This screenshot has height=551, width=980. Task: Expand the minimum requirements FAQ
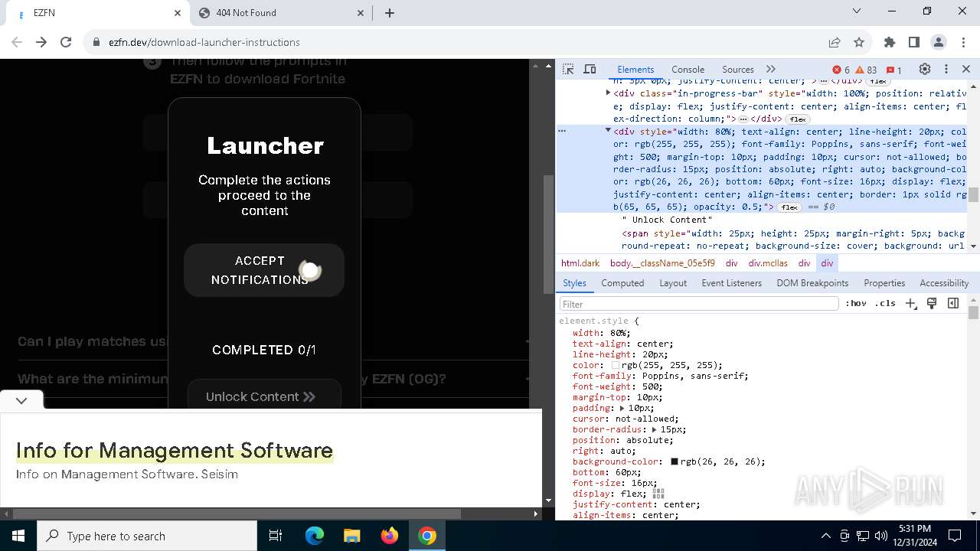(x=272, y=379)
